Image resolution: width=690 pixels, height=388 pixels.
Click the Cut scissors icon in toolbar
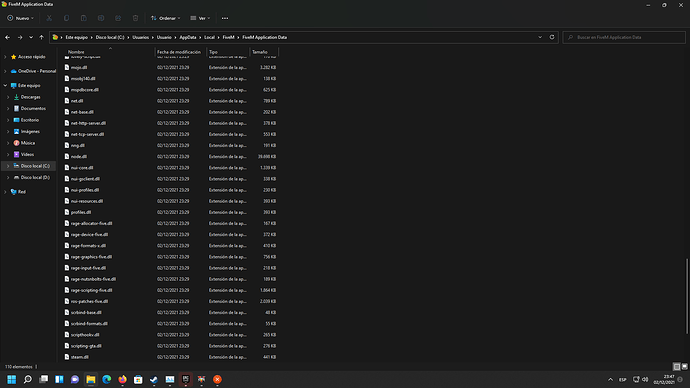coord(49,18)
